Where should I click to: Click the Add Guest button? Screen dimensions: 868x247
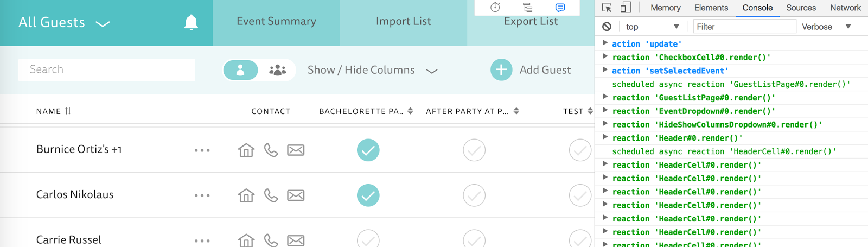coord(531,70)
